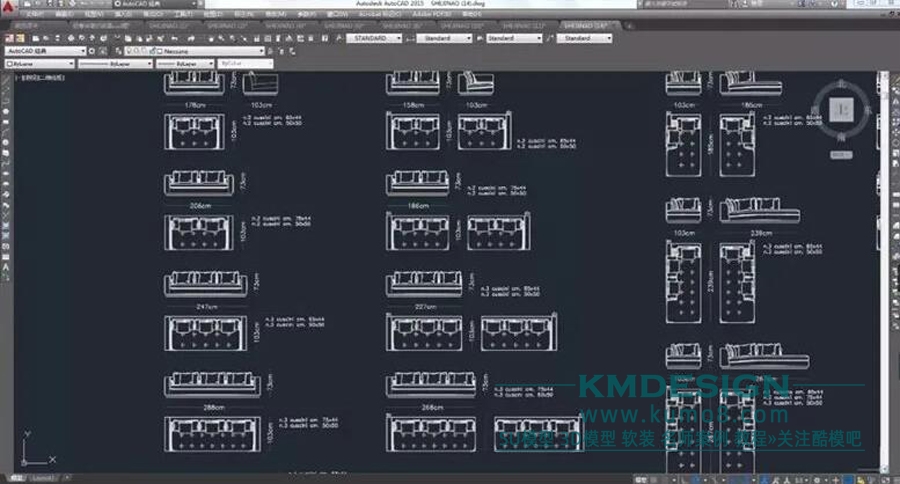Select the Erase tool in Modify toolbar
This screenshot has width=900, height=484.
point(892,76)
